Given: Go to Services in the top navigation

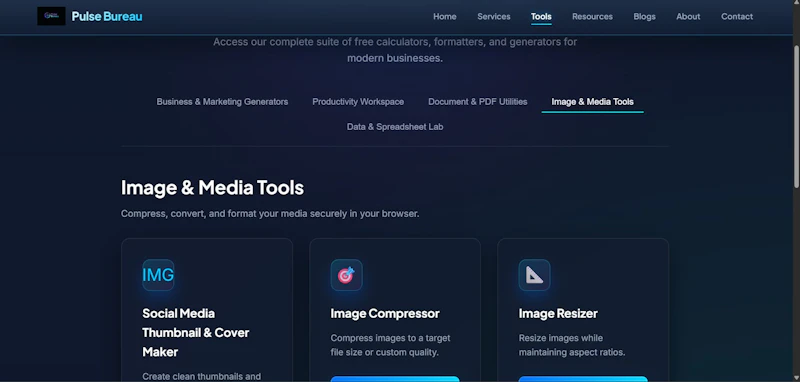Looking at the screenshot, I should pyautogui.click(x=493, y=16).
